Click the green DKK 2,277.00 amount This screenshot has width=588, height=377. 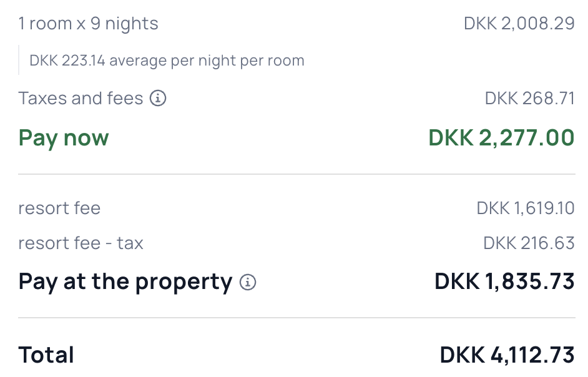(x=501, y=138)
